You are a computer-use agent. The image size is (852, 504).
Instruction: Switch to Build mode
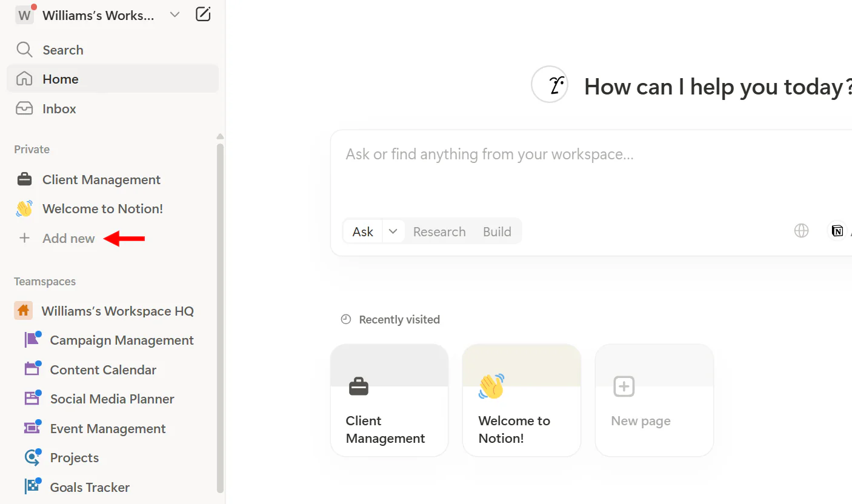click(497, 231)
